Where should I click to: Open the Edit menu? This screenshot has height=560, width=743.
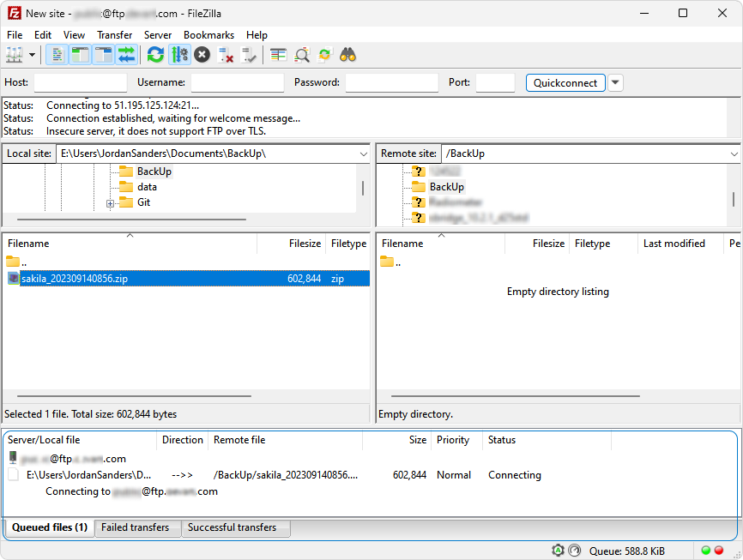[x=43, y=35]
